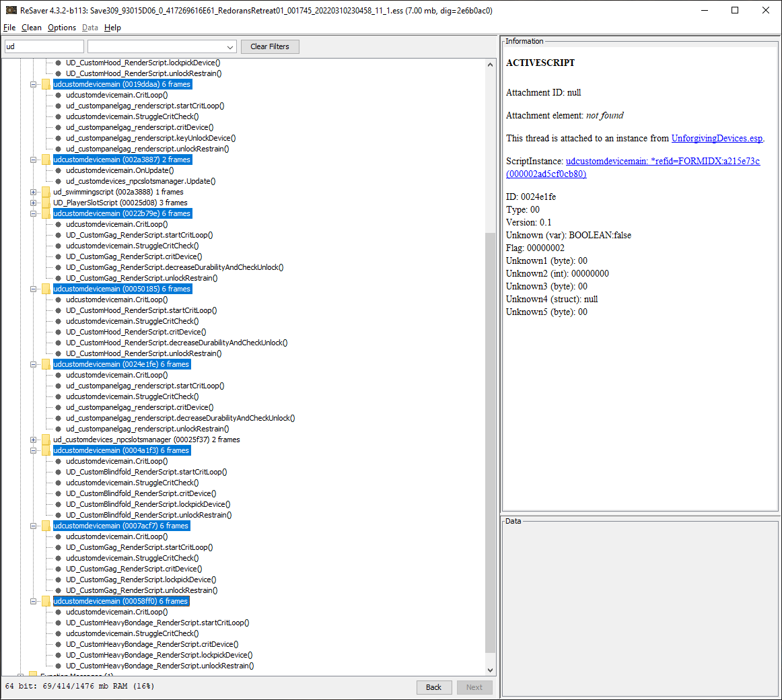The height and width of the screenshot is (700, 782).
Task: Collapse the udcustomdevicemain (0004a1f3) node
Action: click(33, 450)
